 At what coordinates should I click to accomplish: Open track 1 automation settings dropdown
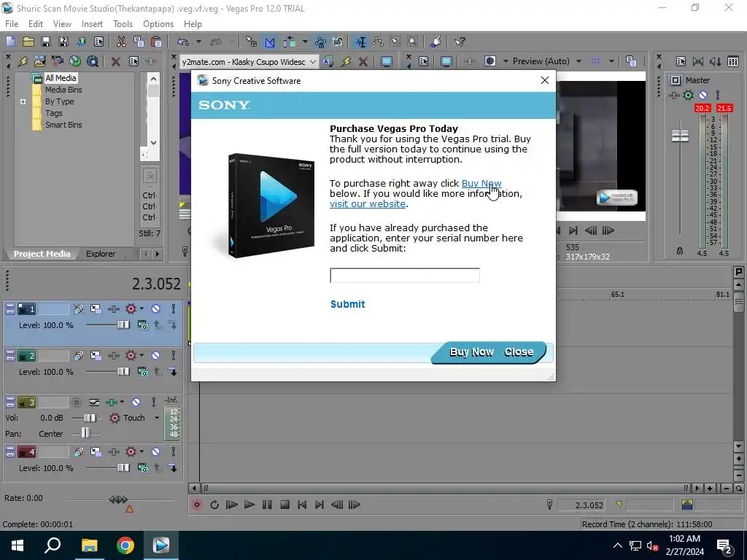(142, 309)
